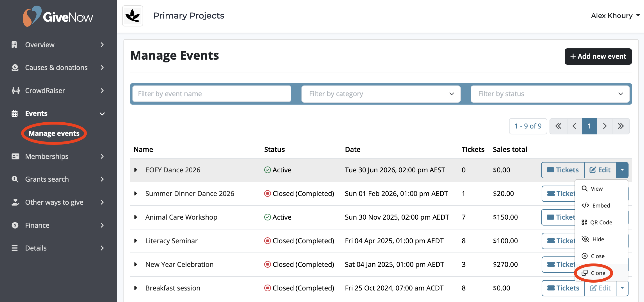This screenshot has height=302, width=644.
Task: Click the Status column header
Action: pos(274,149)
